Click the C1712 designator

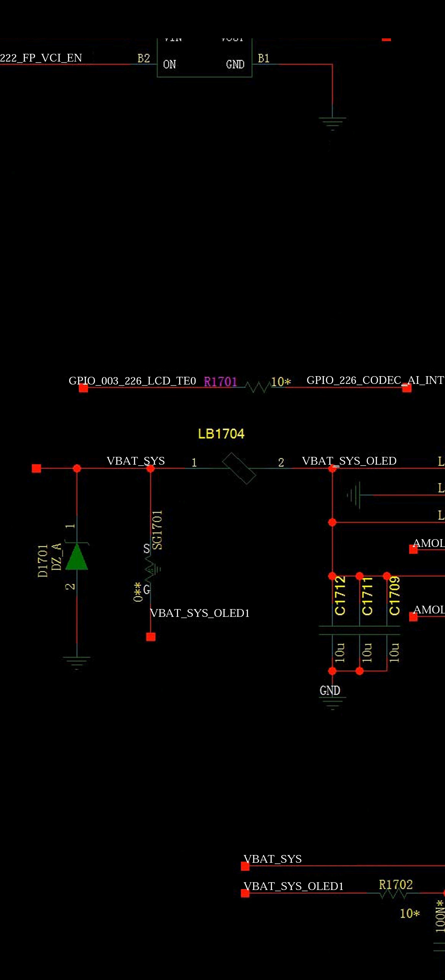coord(340,595)
